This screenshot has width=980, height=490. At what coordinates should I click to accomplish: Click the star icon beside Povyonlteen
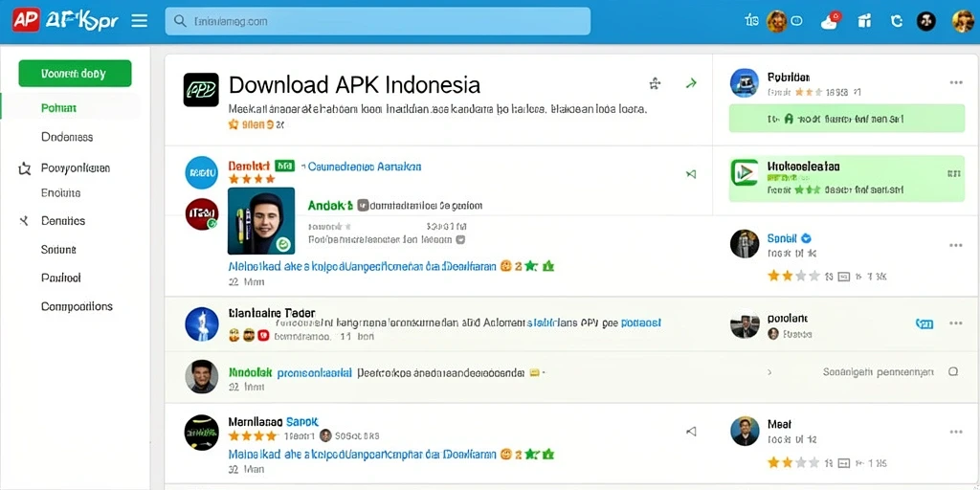pyautogui.click(x=24, y=168)
